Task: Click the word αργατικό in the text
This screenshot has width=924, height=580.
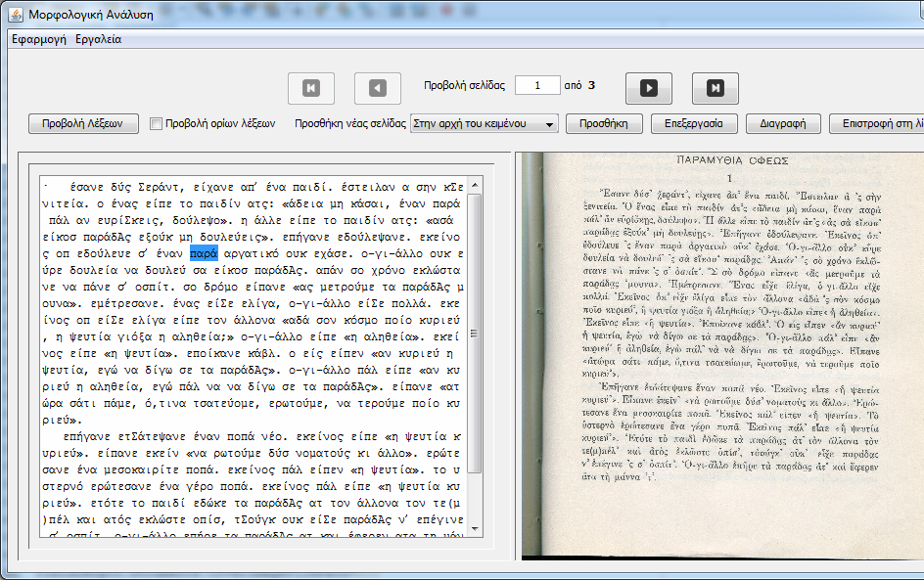Action: tap(252, 253)
